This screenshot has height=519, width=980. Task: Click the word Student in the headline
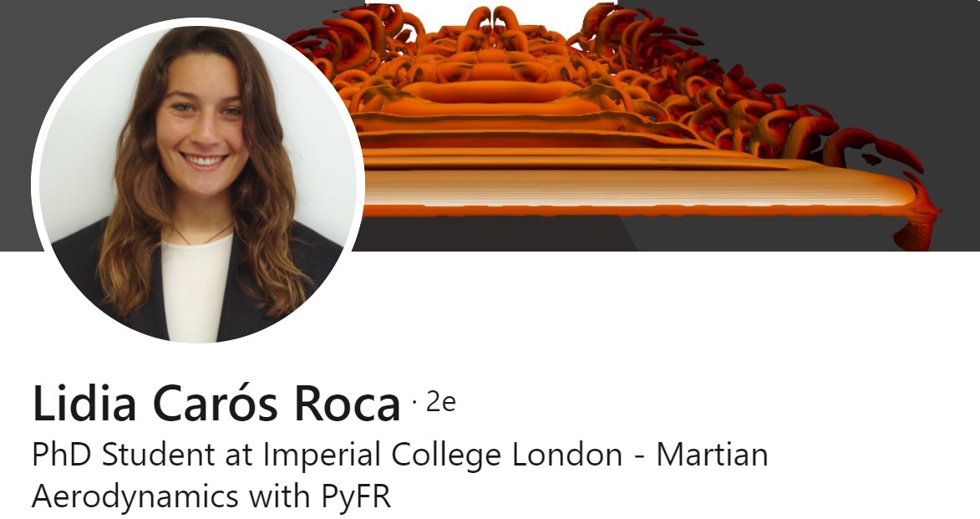158,455
